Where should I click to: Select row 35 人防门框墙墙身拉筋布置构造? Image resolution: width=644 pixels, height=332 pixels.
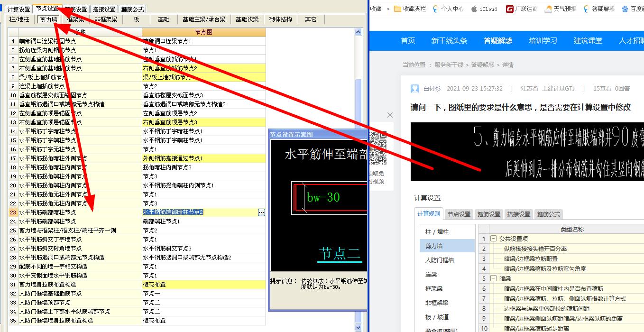[80, 321]
